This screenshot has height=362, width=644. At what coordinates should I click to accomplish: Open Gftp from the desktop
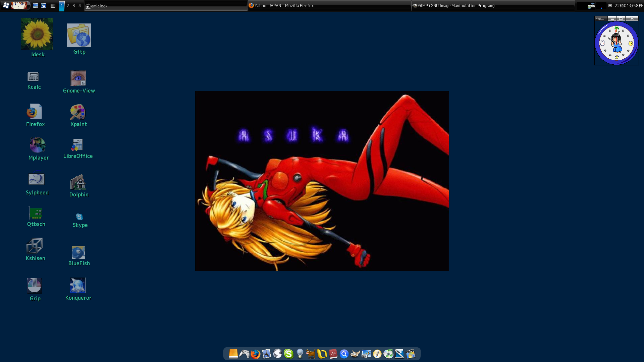78,35
